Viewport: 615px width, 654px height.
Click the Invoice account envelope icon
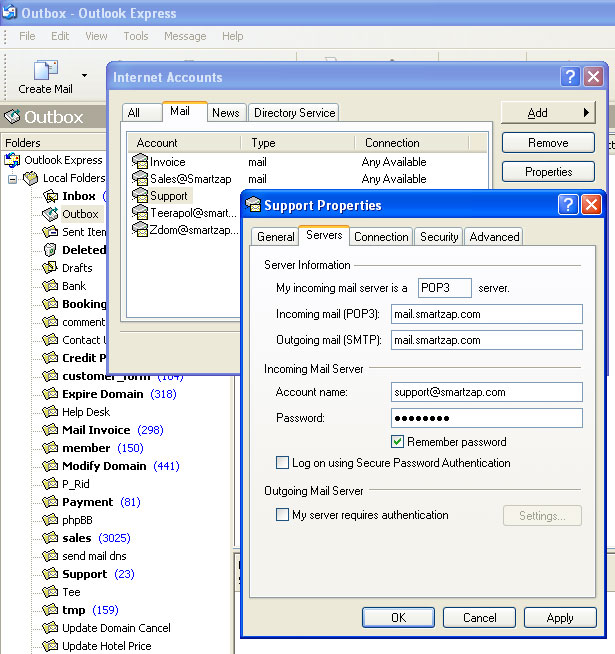click(x=140, y=161)
